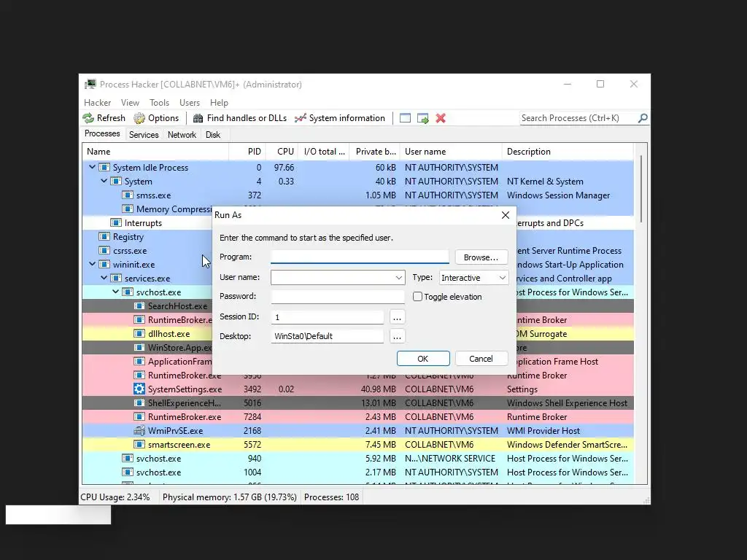Screen dimensions: 747x560
Task: Click the search magnifier icon
Action: (x=643, y=117)
